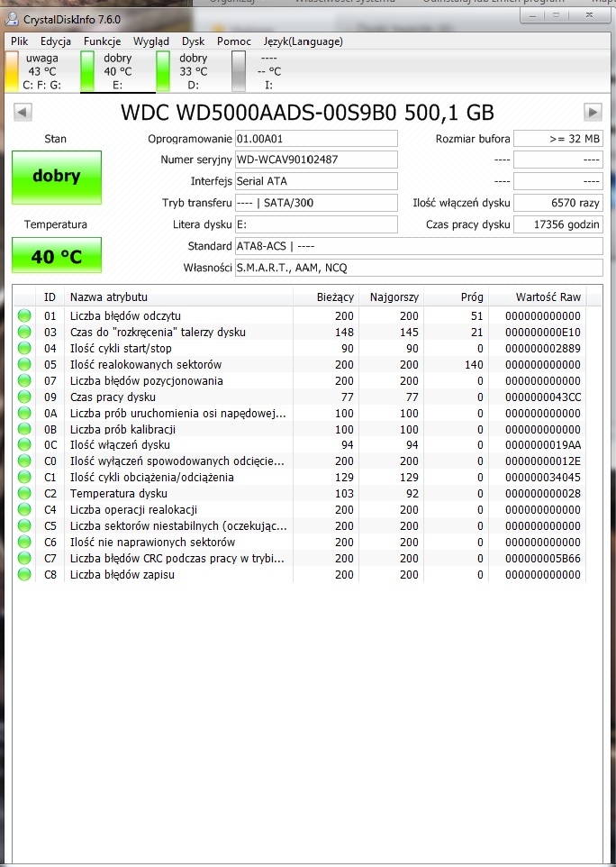616x867 pixels.
Task: Select the C: F: G: disk with uwaga status
Action: pyautogui.click(x=35, y=71)
